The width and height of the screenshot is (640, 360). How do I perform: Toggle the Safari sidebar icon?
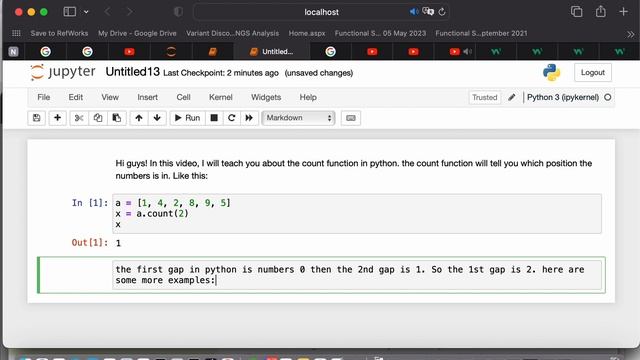tap(70, 12)
